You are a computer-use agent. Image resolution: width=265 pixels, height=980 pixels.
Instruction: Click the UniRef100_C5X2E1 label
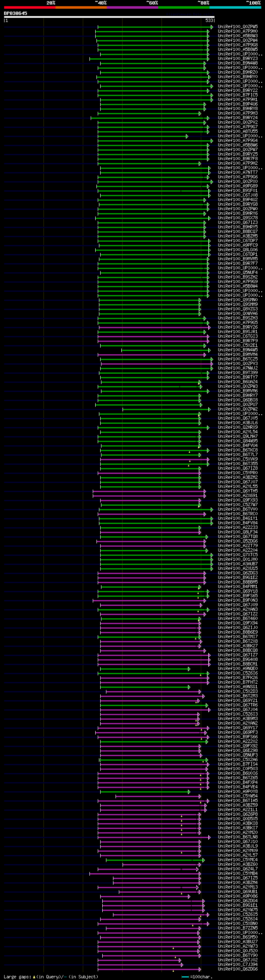pos(238,346)
